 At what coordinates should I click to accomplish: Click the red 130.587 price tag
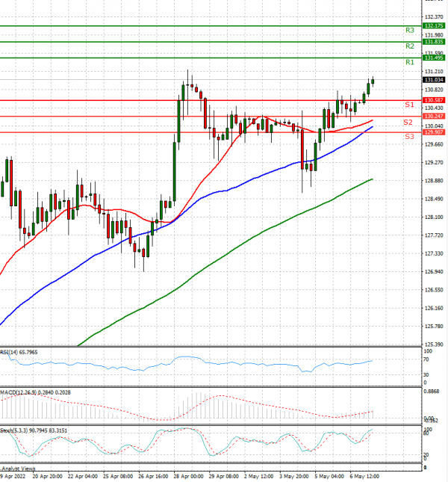point(433,100)
